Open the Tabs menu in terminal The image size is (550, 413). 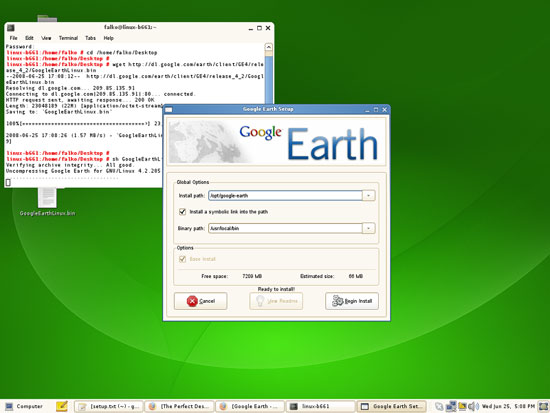[x=90, y=38]
